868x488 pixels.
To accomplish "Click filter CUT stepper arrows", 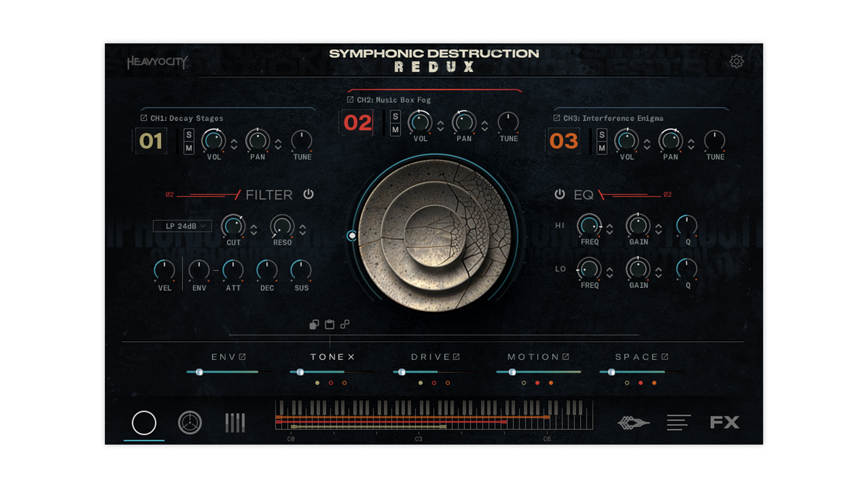I will (x=254, y=229).
